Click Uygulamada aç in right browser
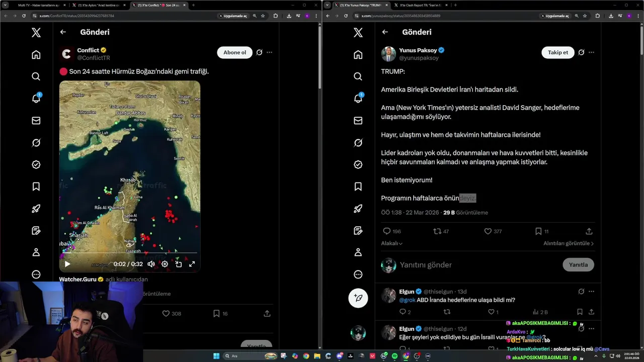644x362 pixels. click(555, 16)
